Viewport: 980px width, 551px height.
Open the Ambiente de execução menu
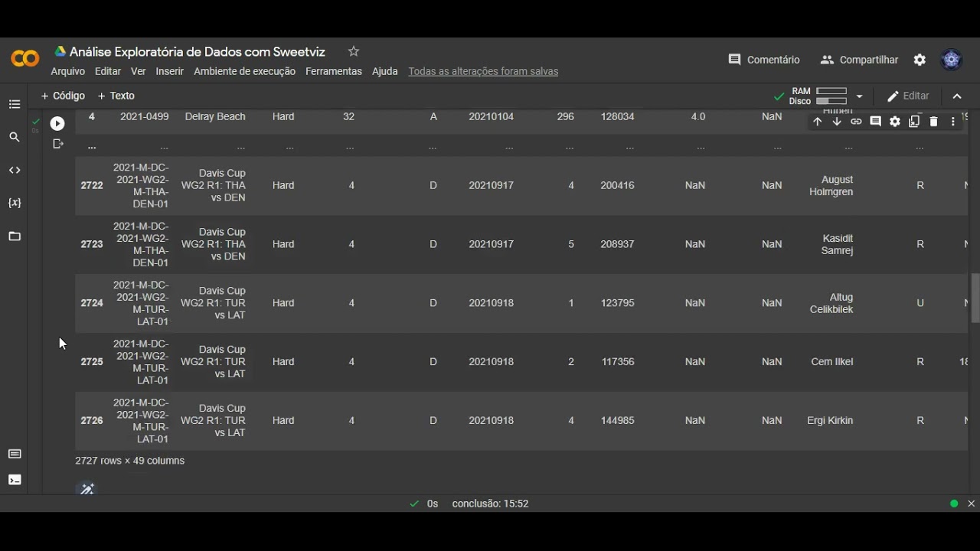click(244, 71)
